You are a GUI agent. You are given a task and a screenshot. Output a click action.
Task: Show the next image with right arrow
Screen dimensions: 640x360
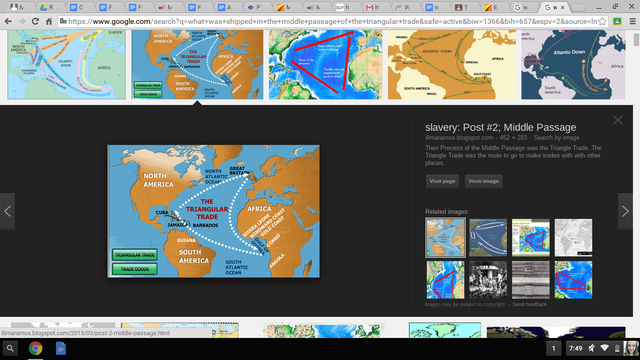click(625, 211)
